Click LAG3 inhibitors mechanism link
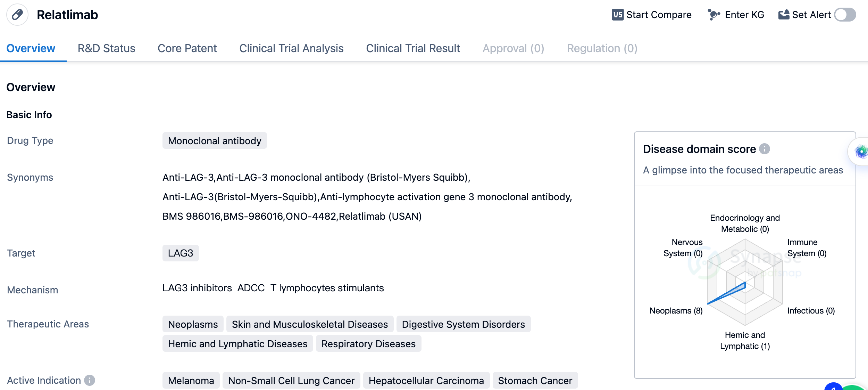The height and width of the screenshot is (390, 868). [197, 288]
